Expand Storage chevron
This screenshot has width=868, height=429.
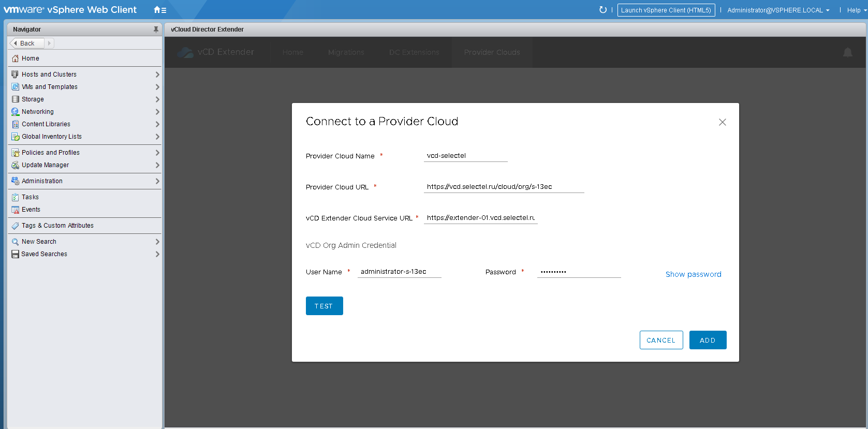coord(157,99)
